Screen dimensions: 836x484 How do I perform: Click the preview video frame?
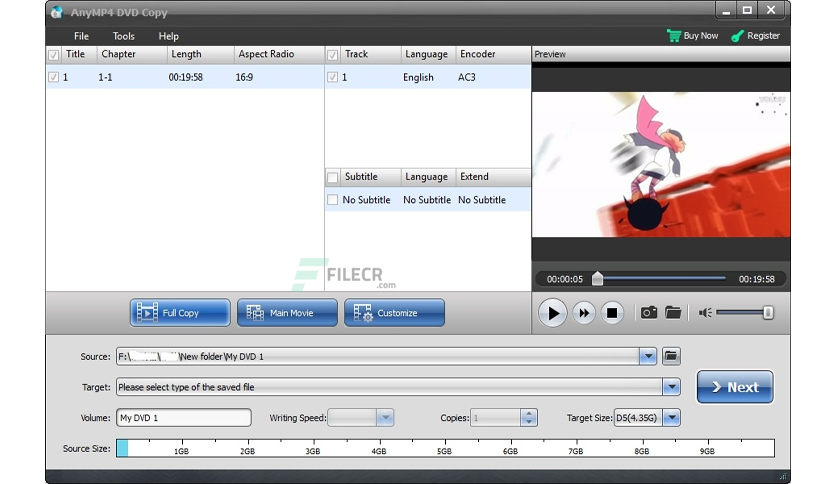coord(661,164)
